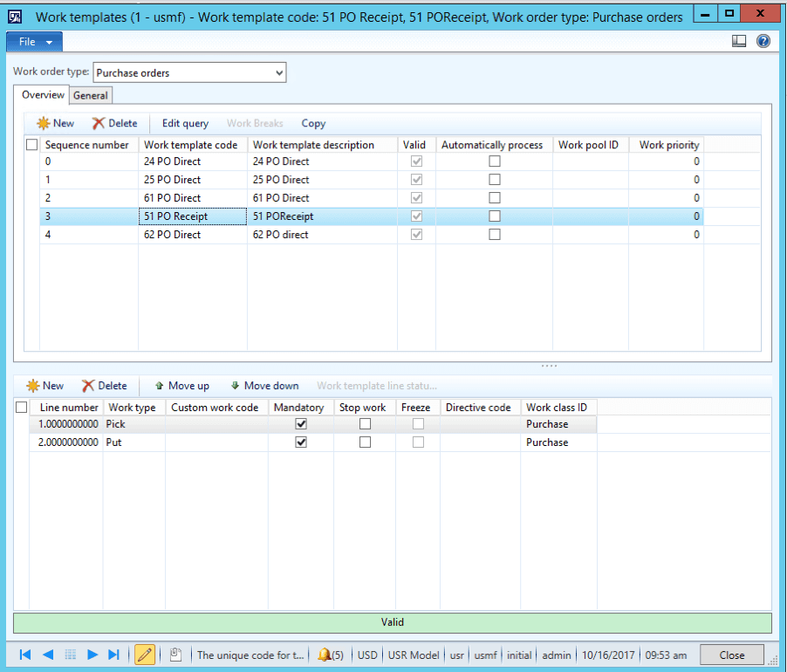The height and width of the screenshot is (672, 787).
Task: Click New in the lower lines toolbar
Action: (x=45, y=386)
